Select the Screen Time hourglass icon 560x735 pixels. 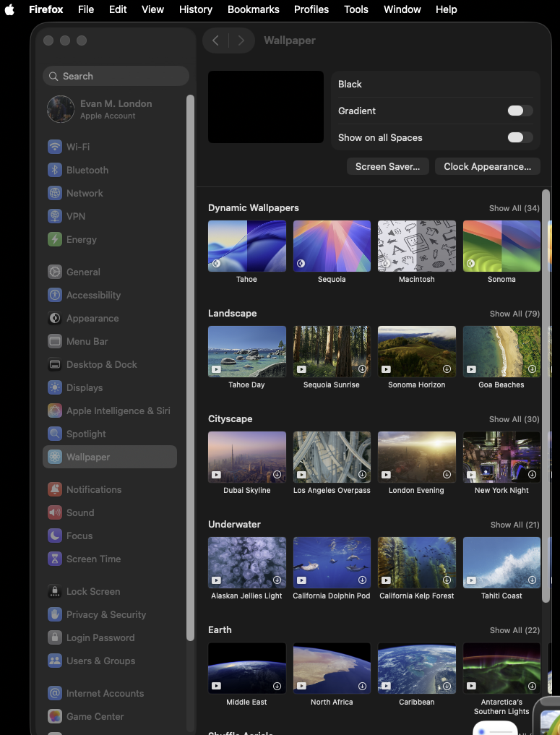pos(55,559)
